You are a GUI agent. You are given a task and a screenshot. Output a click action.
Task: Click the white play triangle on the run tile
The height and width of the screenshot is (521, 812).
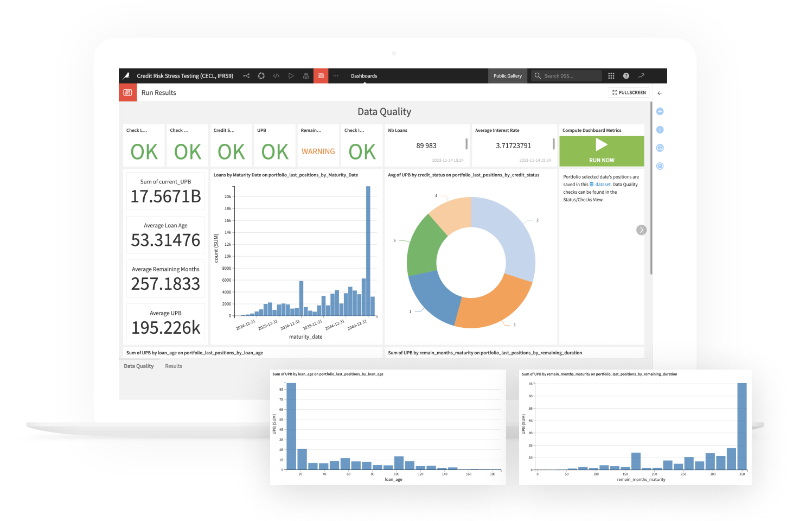coord(602,144)
